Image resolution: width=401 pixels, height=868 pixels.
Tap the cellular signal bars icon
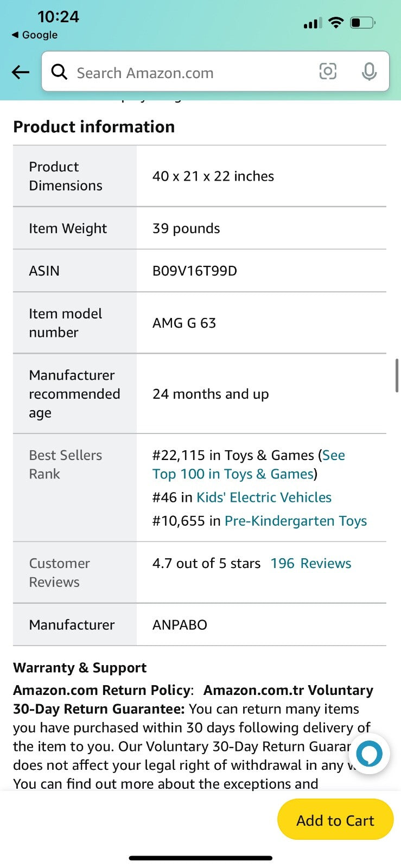click(x=313, y=23)
